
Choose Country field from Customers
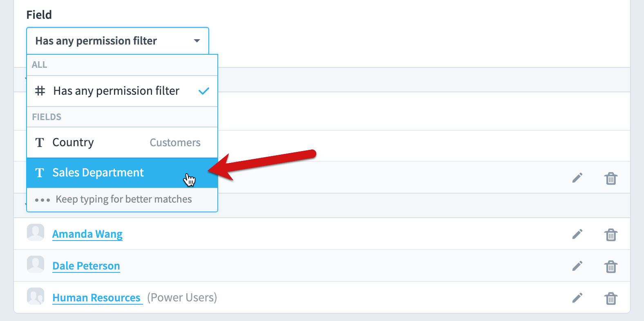(122, 143)
